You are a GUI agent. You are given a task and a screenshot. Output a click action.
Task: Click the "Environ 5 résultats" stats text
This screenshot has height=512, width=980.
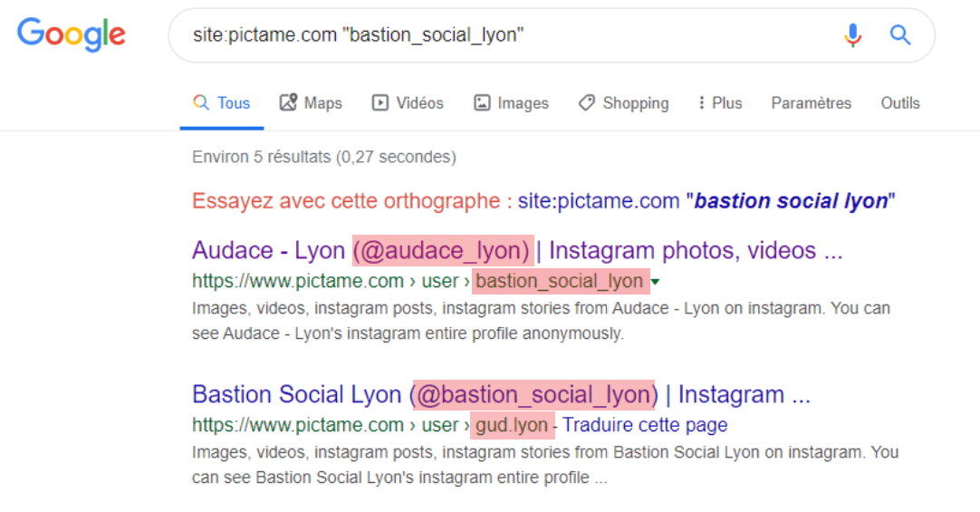point(323,157)
